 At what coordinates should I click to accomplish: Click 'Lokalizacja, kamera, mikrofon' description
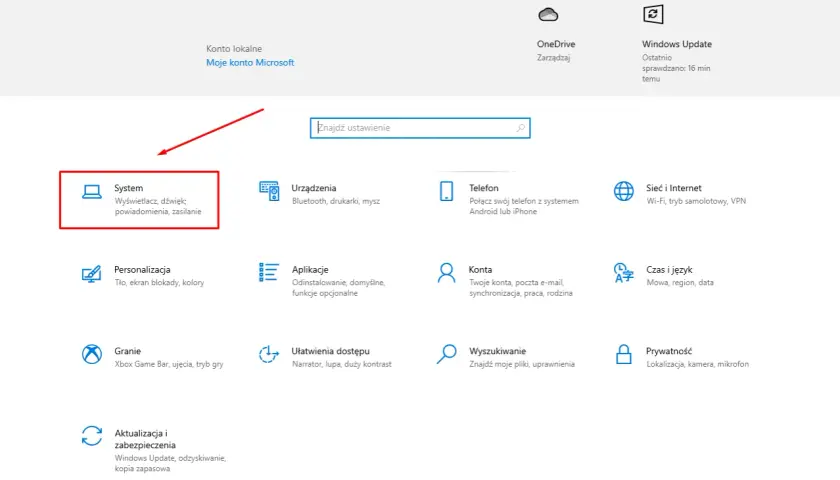coord(698,364)
